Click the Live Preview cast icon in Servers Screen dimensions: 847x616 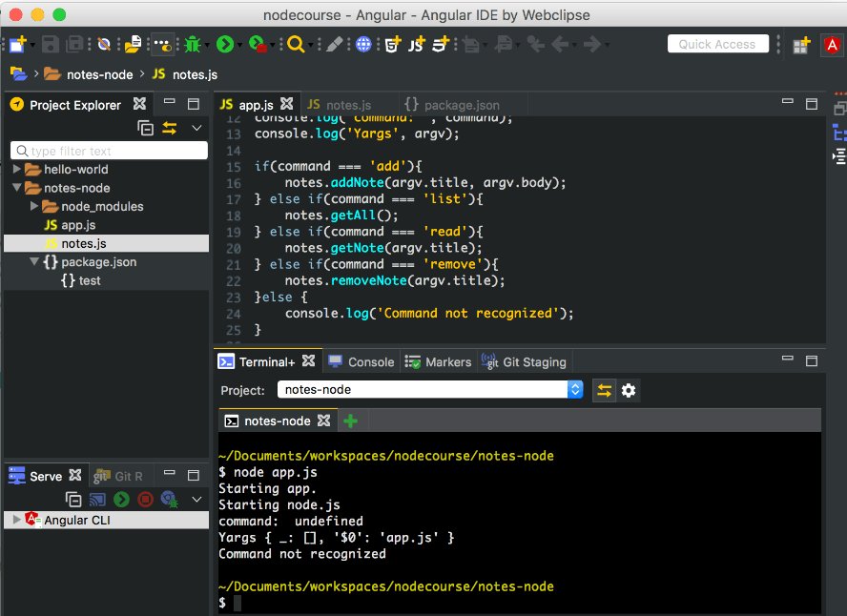tap(97, 500)
